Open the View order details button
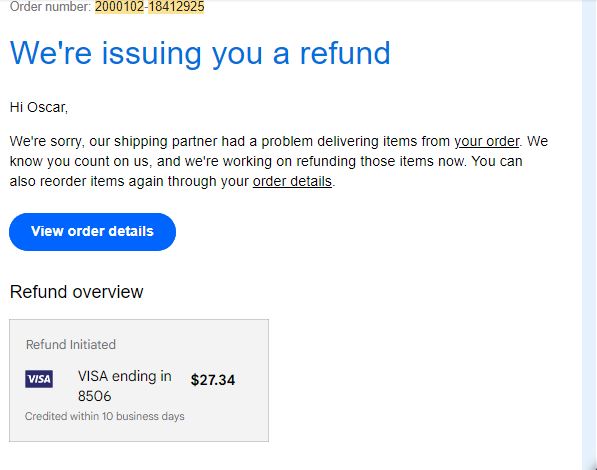 tap(93, 232)
